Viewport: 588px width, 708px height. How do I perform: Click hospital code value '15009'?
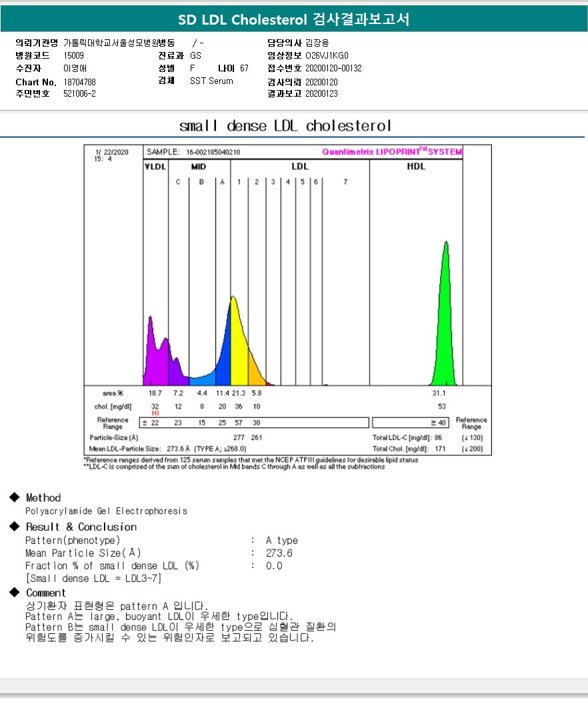click(x=73, y=55)
